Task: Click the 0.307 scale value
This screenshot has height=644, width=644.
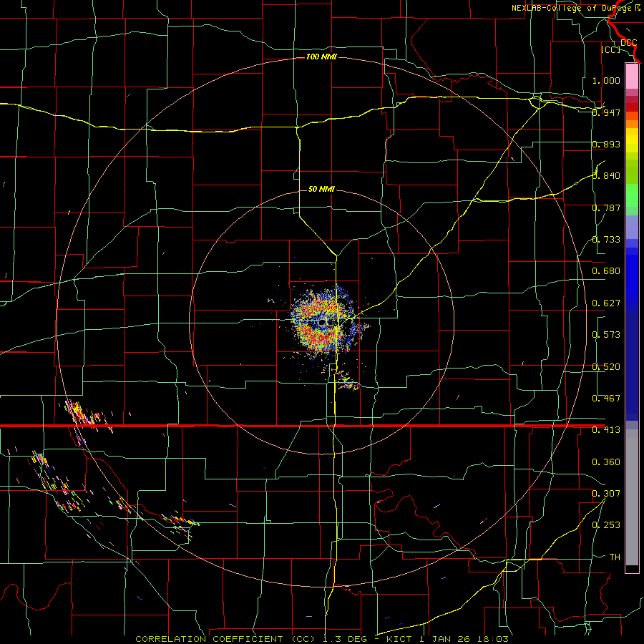Action: (x=606, y=493)
